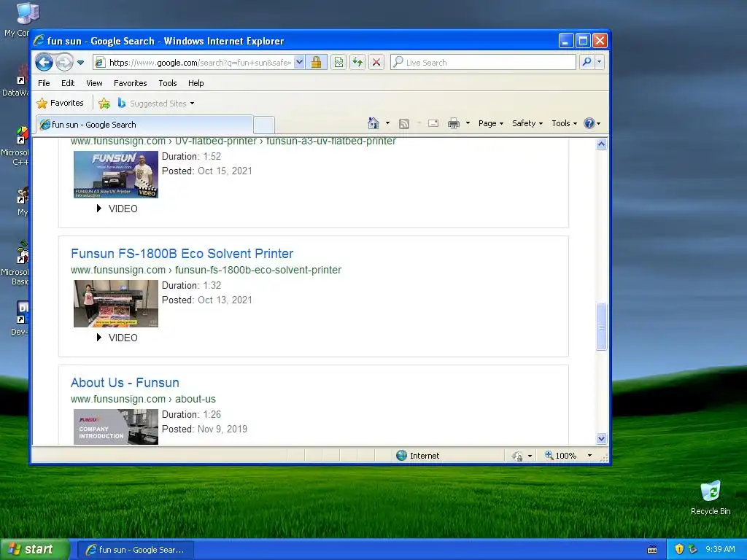Click the Company Introduction video thumbnail
This screenshot has height=560, width=747.
[x=116, y=427]
